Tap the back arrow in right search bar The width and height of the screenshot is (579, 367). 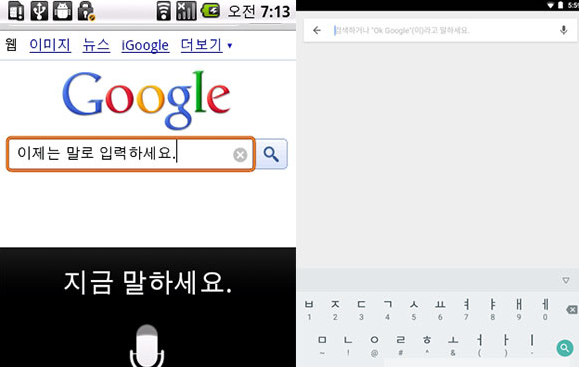(x=317, y=30)
